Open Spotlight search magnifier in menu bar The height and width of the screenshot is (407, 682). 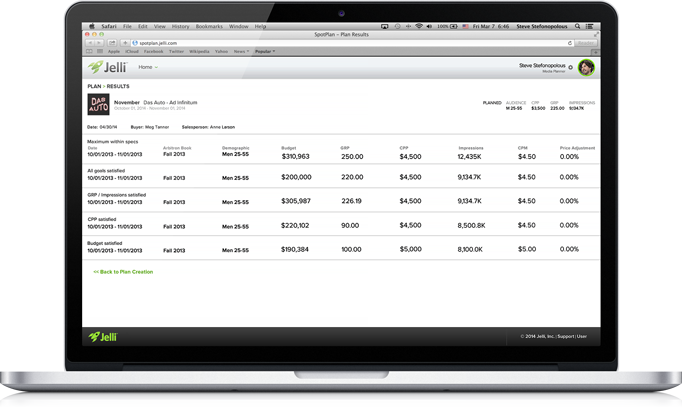(x=578, y=27)
